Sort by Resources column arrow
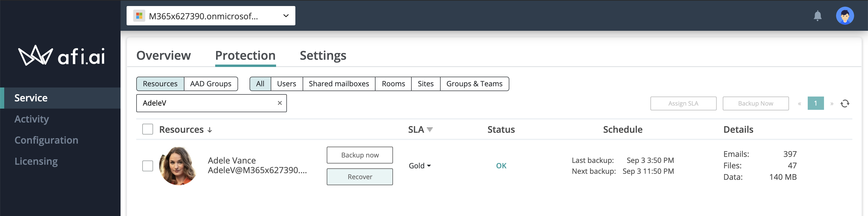The width and height of the screenshot is (868, 216). point(209,130)
